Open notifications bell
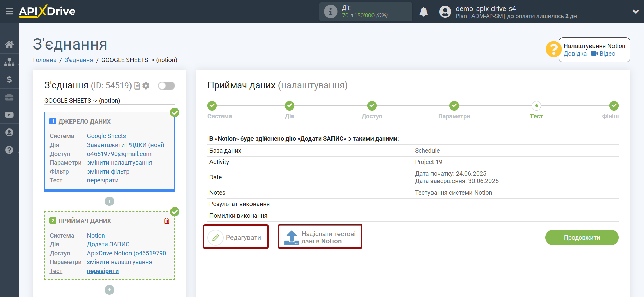Screen dimensions: 644x297 (424, 12)
